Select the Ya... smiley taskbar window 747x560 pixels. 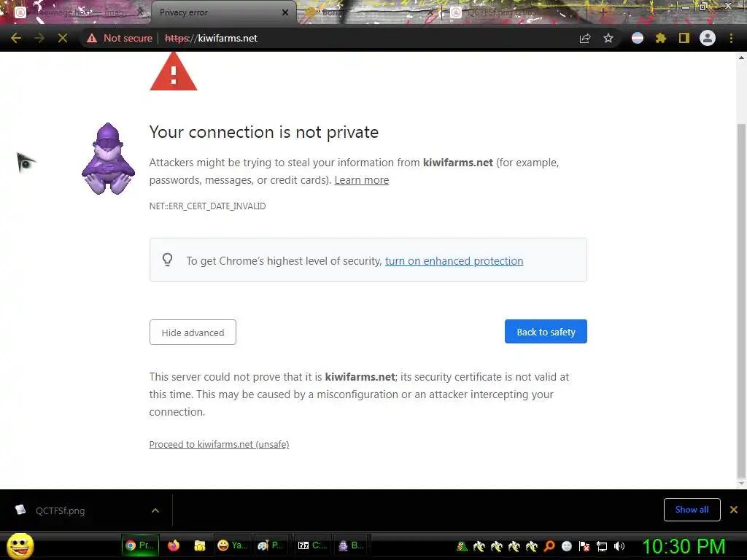[233, 545]
